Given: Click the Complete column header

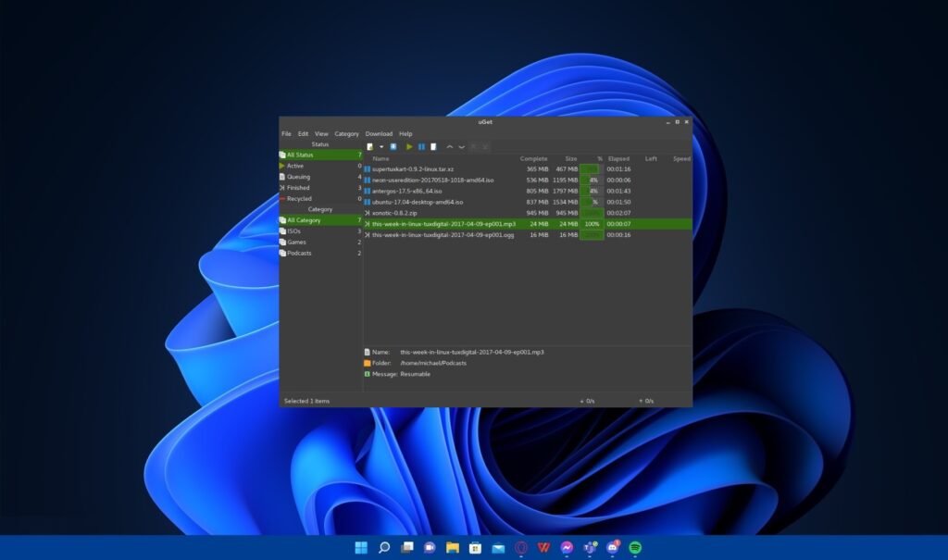Looking at the screenshot, I should click(533, 158).
